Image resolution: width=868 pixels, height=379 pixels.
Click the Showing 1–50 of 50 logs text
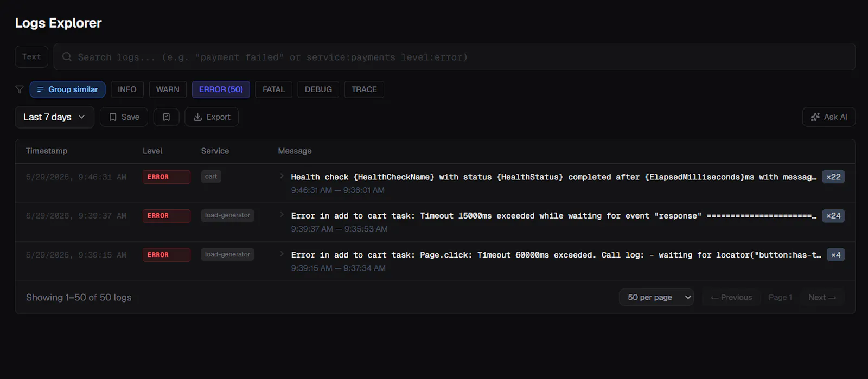tap(79, 297)
